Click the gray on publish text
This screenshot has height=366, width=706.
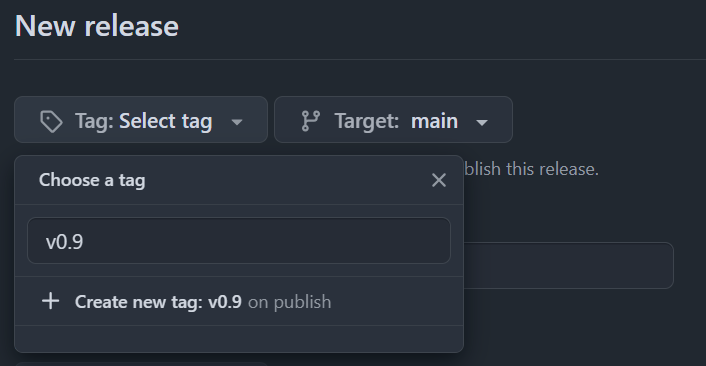(290, 302)
